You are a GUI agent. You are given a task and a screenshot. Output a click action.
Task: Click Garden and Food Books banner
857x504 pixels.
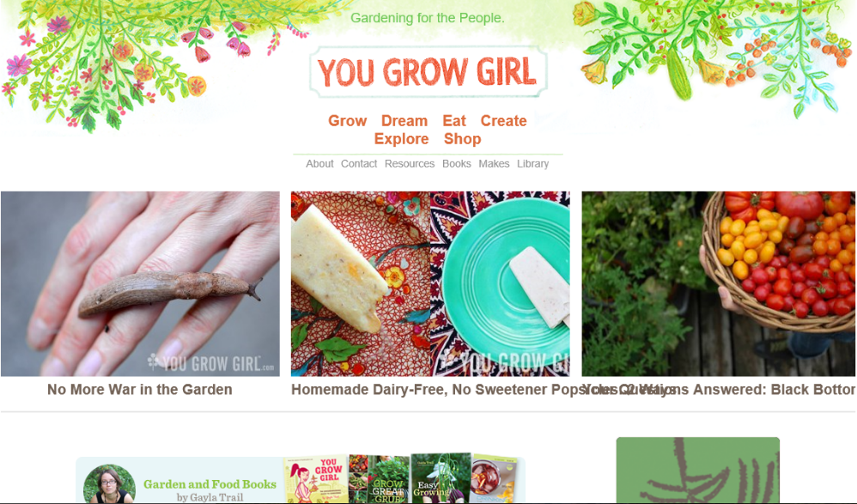[x=301, y=479]
